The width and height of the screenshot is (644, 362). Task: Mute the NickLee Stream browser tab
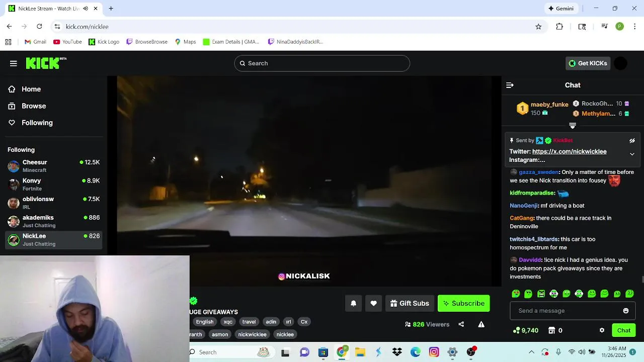pos(86,9)
